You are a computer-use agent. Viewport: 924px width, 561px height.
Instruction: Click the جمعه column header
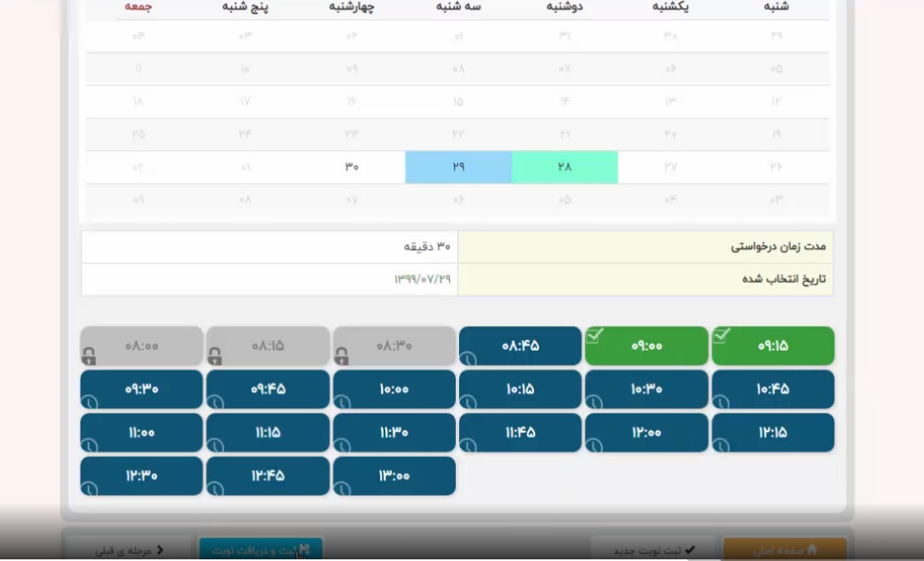138,7
